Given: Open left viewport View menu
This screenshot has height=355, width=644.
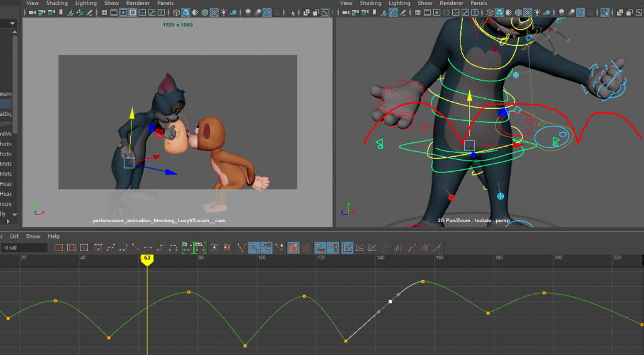Looking at the screenshot, I should (33, 3).
